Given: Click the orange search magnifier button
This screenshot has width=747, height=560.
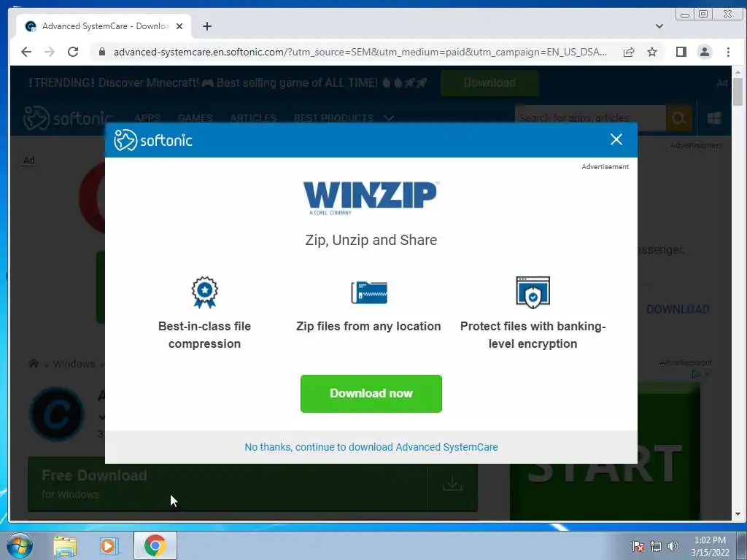Looking at the screenshot, I should point(679,118).
